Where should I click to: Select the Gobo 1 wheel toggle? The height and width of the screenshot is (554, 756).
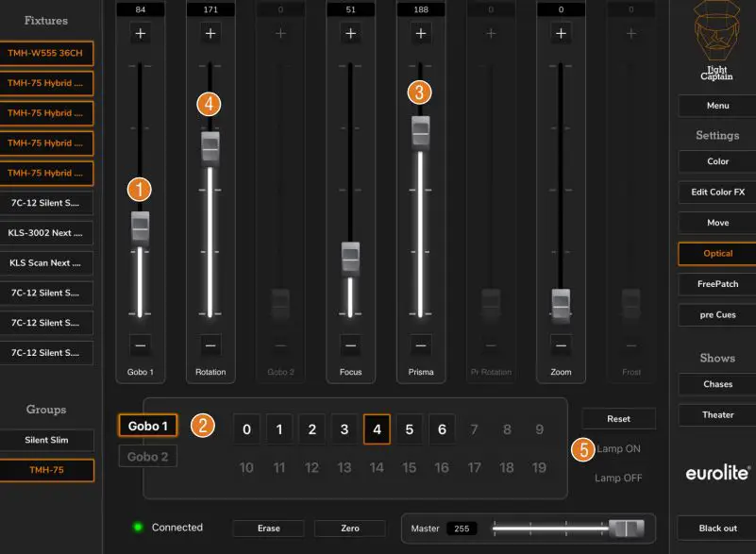(x=147, y=426)
